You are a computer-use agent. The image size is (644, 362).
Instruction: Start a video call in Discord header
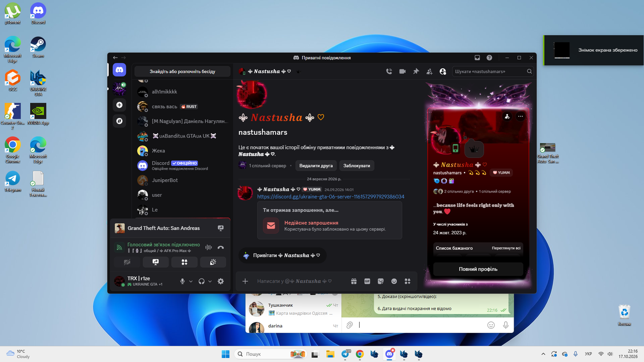point(403,71)
